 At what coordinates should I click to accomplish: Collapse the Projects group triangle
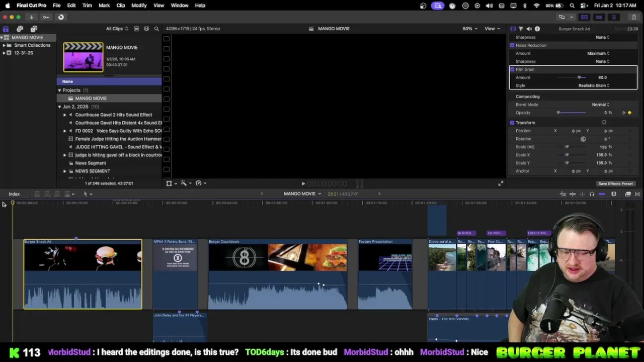click(59, 90)
